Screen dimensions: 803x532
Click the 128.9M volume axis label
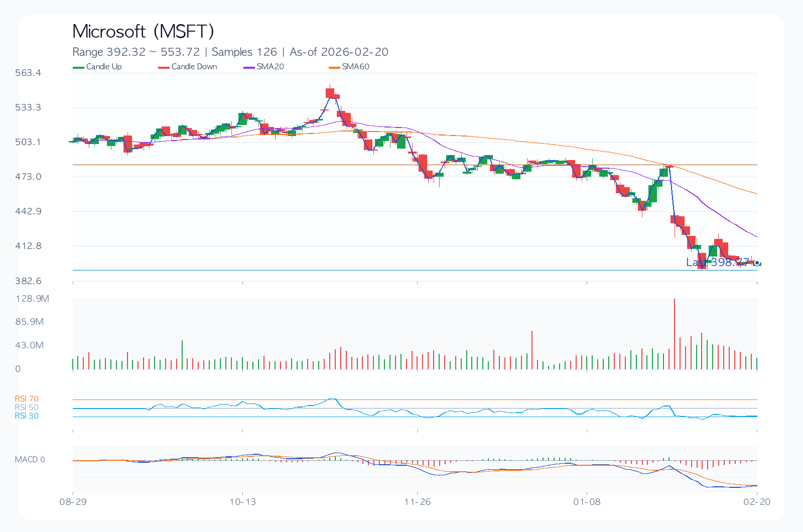pos(32,299)
